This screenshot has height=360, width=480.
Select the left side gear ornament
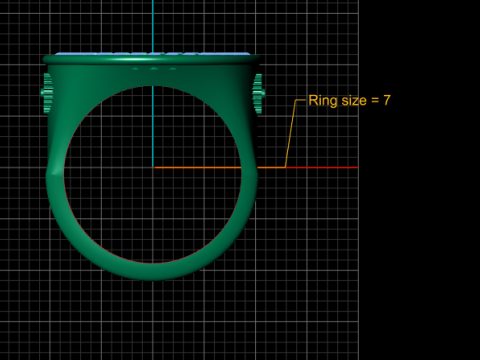pyautogui.click(x=47, y=93)
